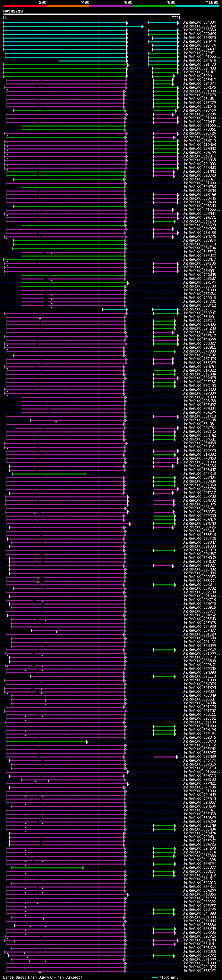
Task: Select UniRef100_B9HTR4 label
Action: (199, 864)
